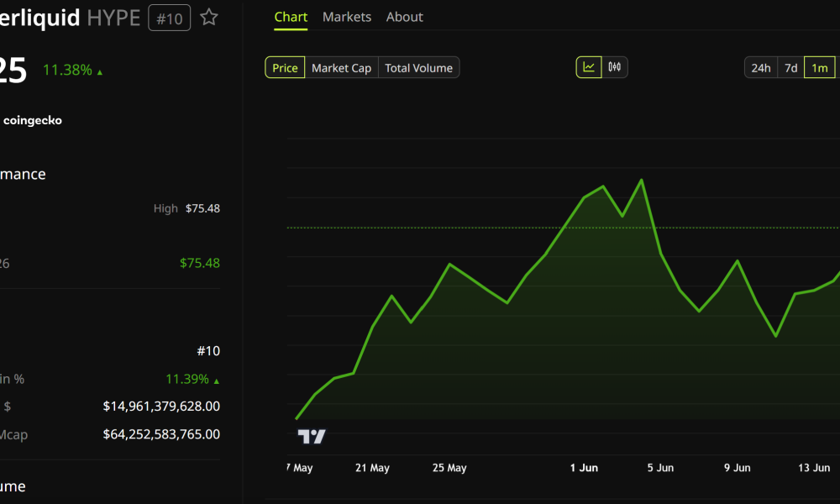Click the TradingView logo on the chart

[312, 437]
